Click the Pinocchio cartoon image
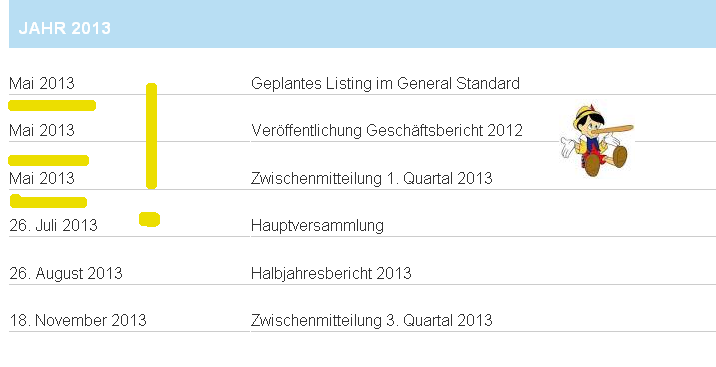The height and width of the screenshot is (367, 716). click(x=597, y=140)
